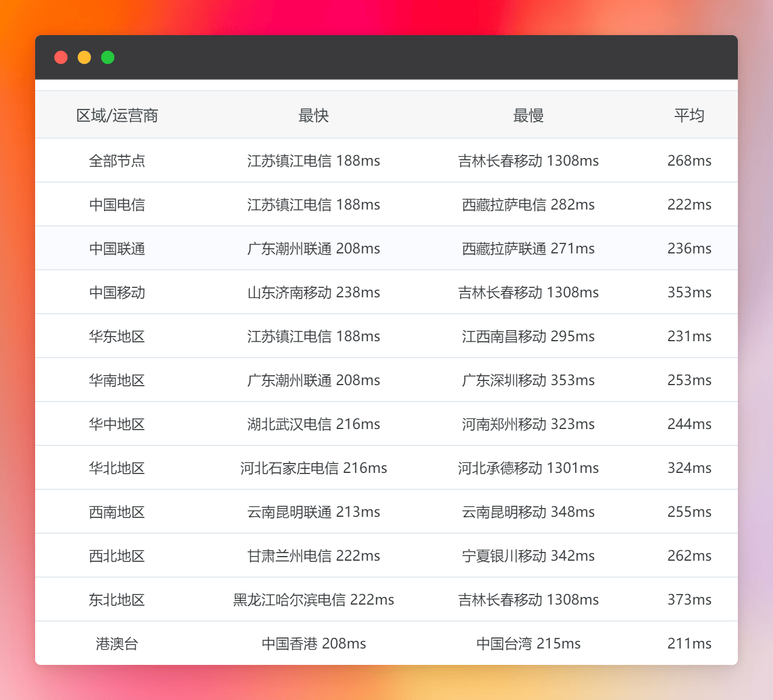
Task: Select the '中国联通' row label
Action: (117, 248)
